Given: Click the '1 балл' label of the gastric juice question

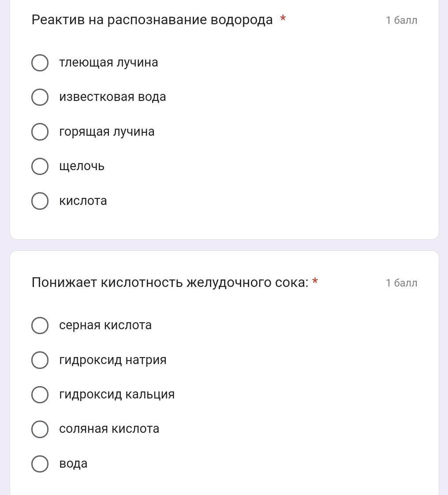Looking at the screenshot, I should 401,283.
